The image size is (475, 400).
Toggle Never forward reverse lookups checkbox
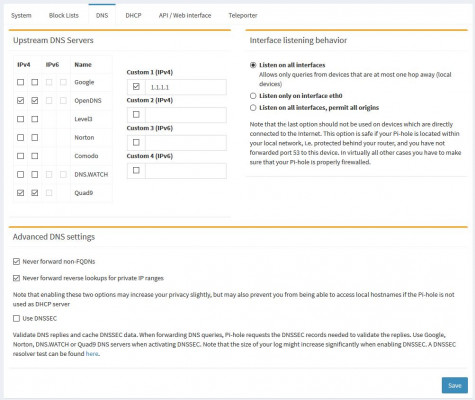pos(16,278)
